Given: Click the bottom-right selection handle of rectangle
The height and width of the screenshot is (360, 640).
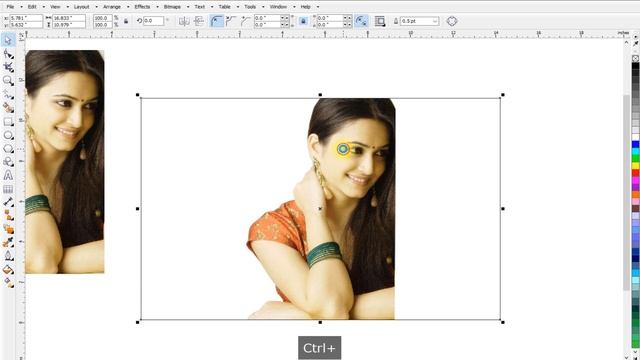Looking at the screenshot, I should point(503,322).
